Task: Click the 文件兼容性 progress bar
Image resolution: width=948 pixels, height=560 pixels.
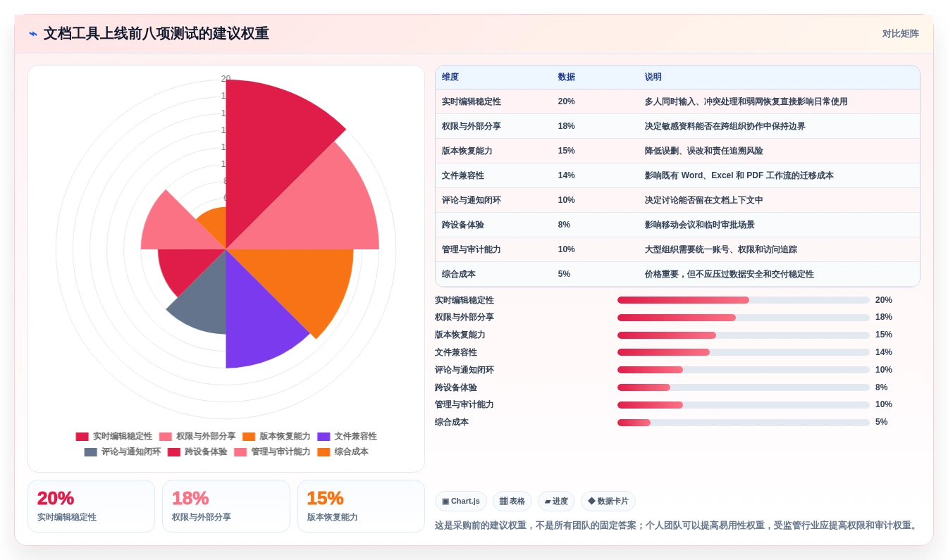Action: [x=744, y=352]
